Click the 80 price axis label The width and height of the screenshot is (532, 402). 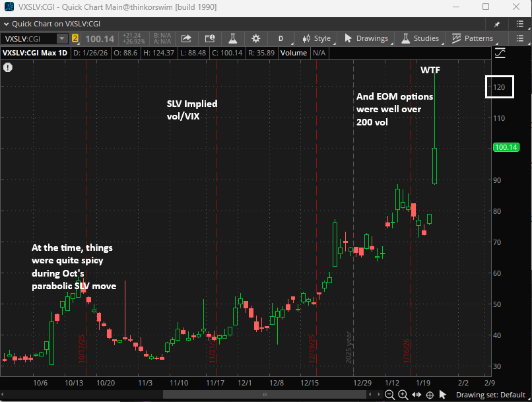pyautogui.click(x=497, y=211)
